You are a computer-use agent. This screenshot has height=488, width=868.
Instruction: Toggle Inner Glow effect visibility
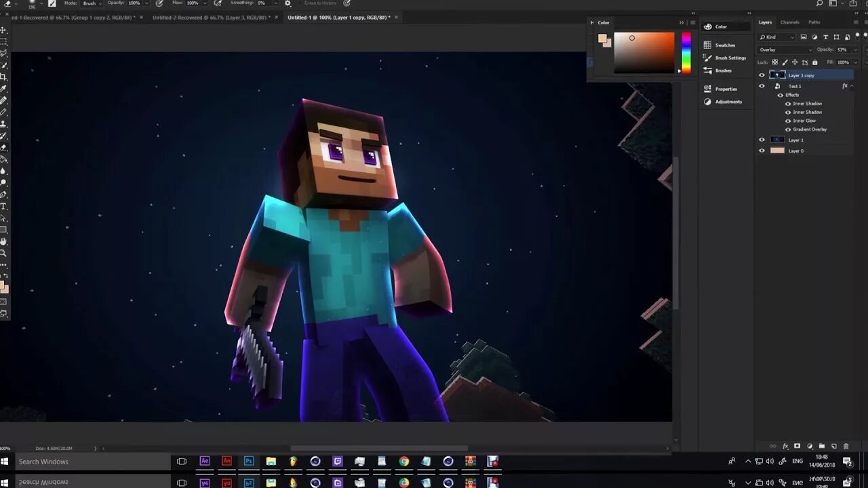click(x=788, y=121)
